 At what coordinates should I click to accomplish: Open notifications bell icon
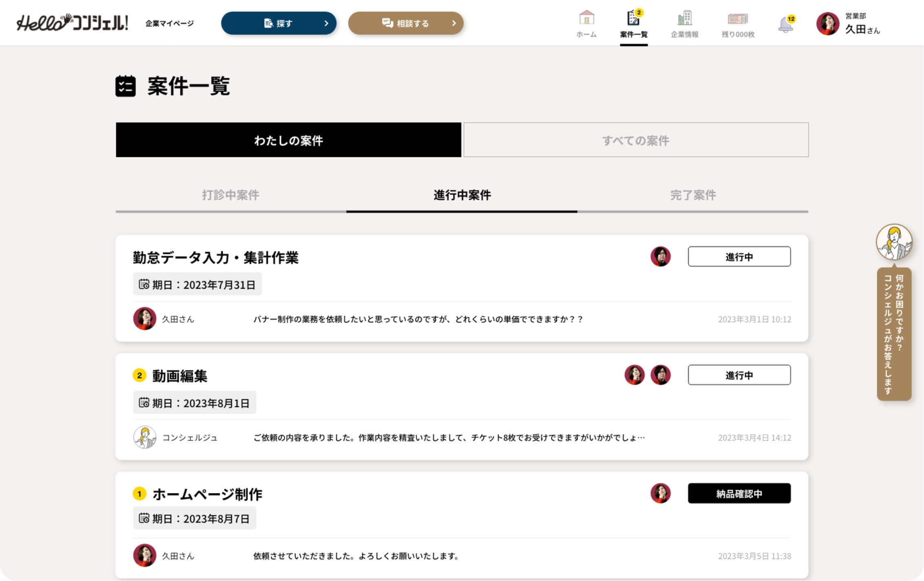(785, 25)
